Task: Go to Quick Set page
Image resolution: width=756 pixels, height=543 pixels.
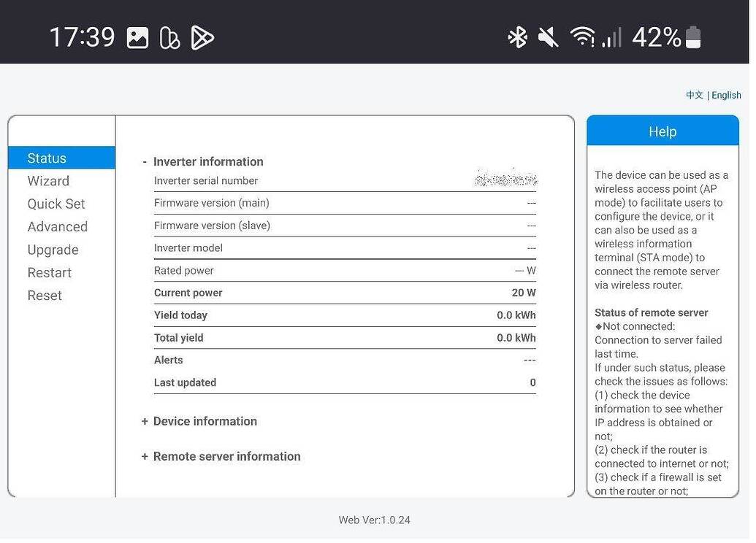Action: [56, 204]
